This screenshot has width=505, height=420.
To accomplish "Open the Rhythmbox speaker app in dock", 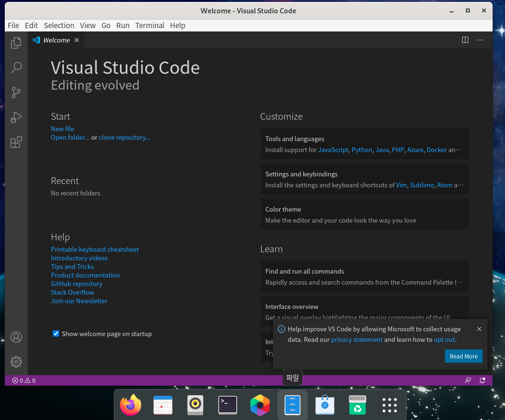I will (x=195, y=405).
